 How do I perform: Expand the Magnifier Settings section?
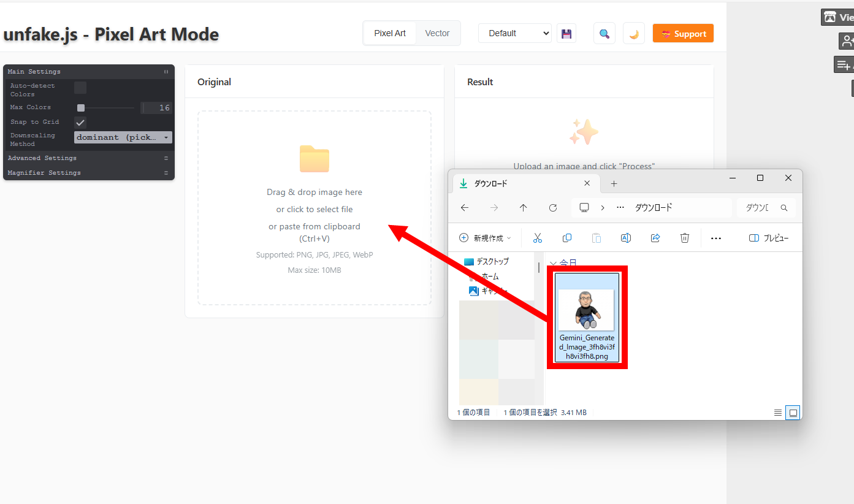(89, 173)
